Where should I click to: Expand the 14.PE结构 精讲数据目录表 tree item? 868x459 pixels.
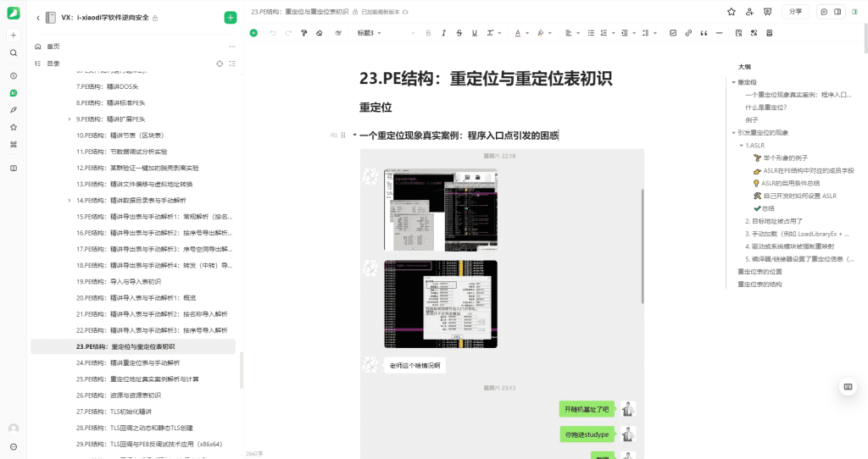70,200
